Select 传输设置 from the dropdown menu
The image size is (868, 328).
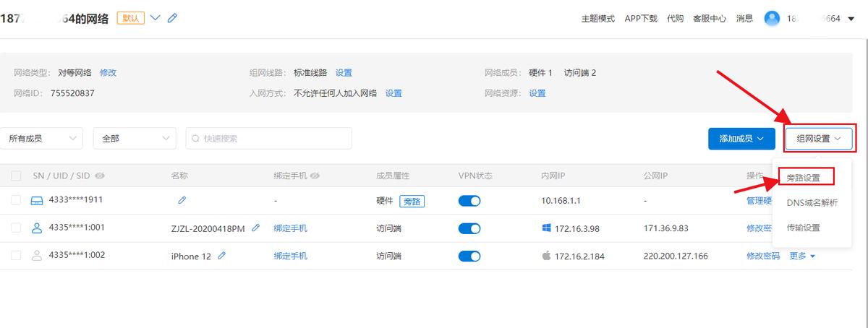click(804, 228)
